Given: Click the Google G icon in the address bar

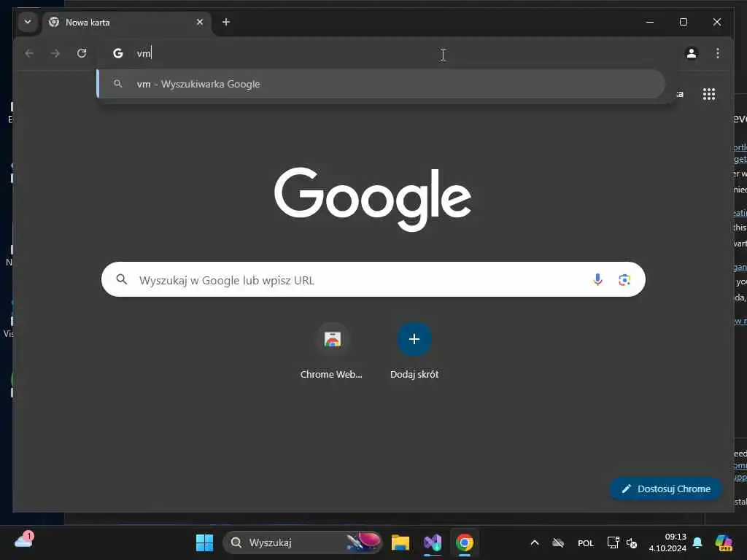Looking at the screenshot, I should 117,53.
